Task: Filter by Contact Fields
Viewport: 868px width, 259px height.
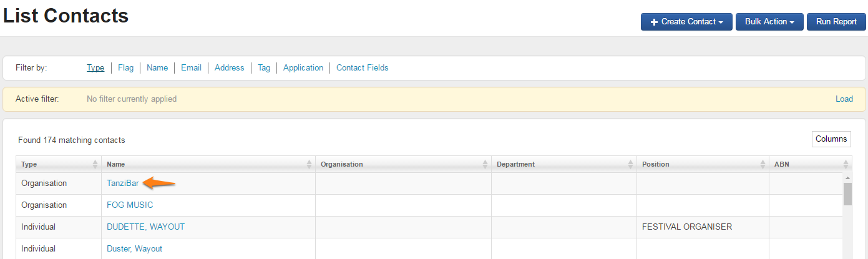Action: (x=362, y=67)
